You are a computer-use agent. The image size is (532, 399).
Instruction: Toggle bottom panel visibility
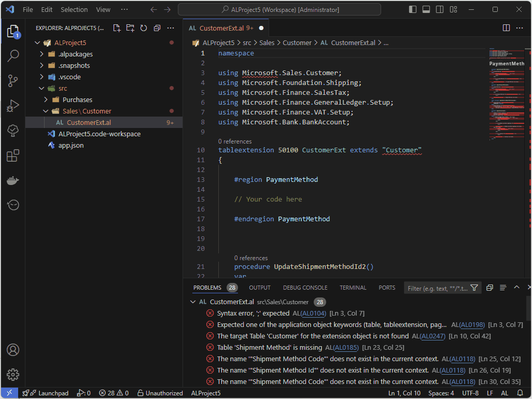(x=426, y=9)
